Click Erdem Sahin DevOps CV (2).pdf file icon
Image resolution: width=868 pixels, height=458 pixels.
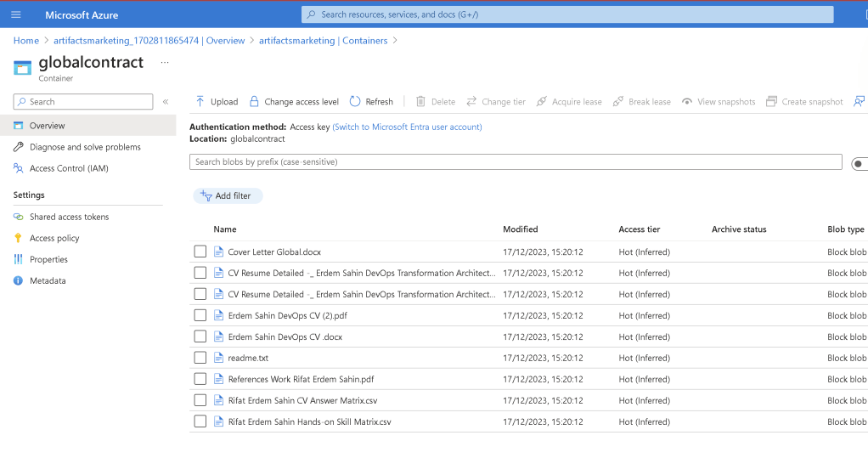[x=218, y=315]
